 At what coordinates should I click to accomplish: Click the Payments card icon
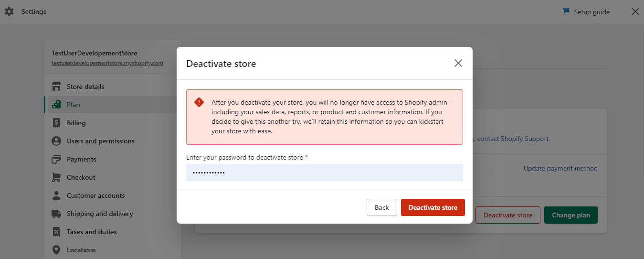(56, 159)
